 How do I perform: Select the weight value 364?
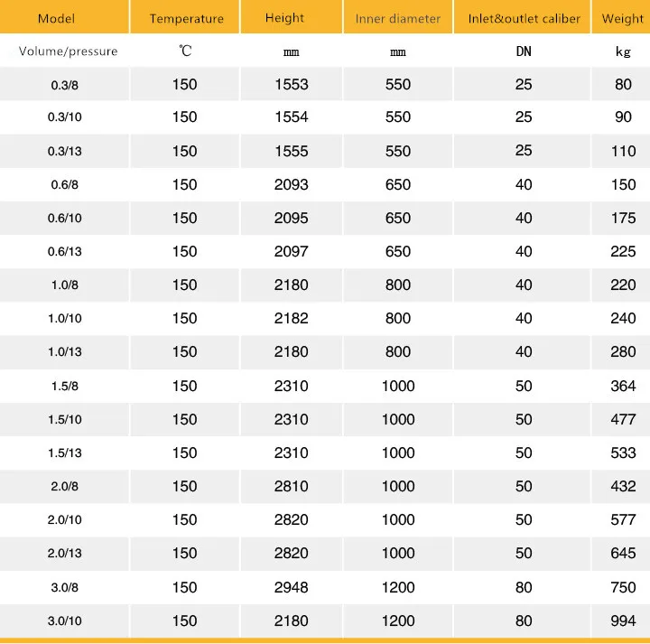[x=623, y=386]
